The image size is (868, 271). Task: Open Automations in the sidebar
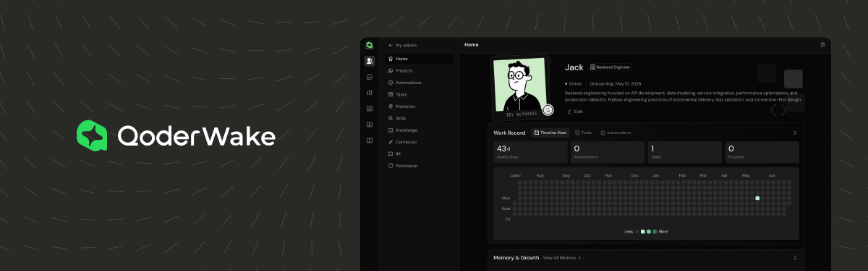pyautogui.click(x=420, y=83)
